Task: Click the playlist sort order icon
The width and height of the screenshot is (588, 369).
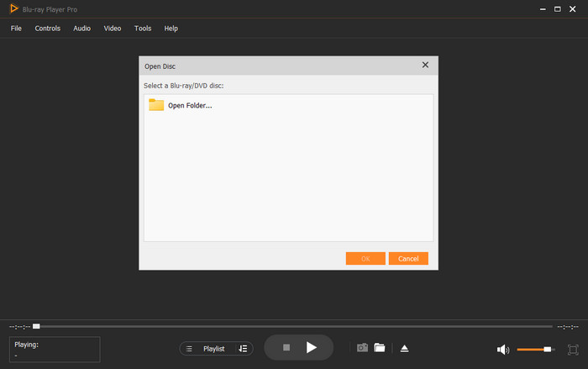Action: (x=243, y=348)
